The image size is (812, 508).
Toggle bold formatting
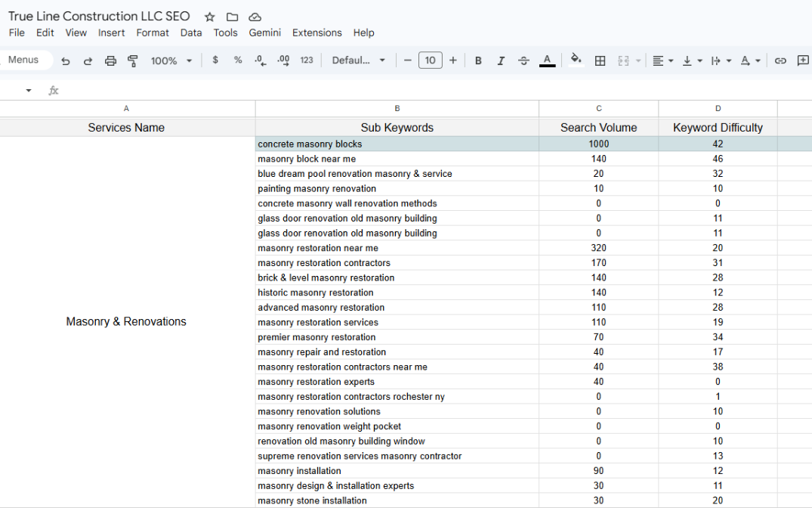478,60
